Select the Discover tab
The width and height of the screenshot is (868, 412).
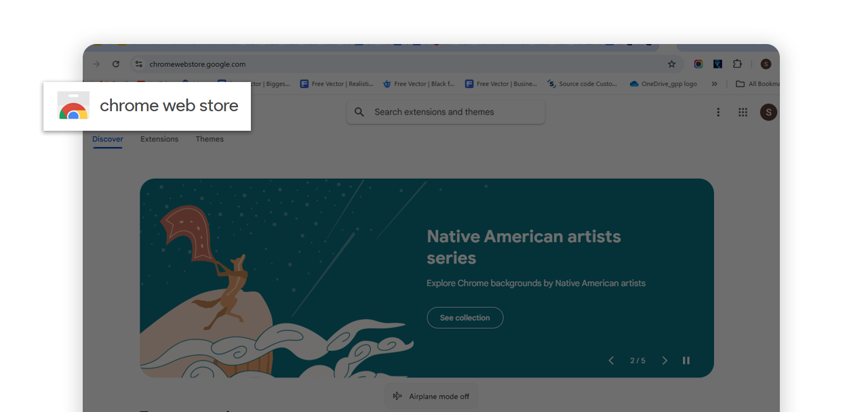108,139
